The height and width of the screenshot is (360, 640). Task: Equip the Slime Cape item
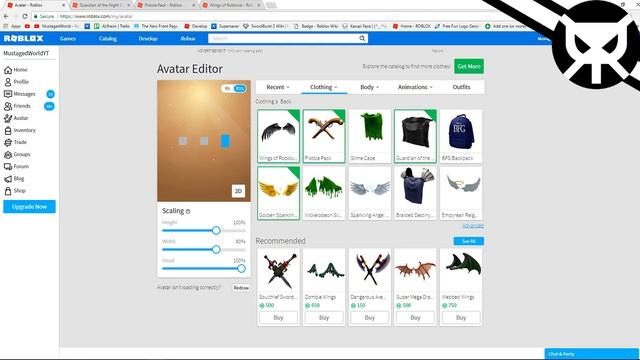pos(370,136)
